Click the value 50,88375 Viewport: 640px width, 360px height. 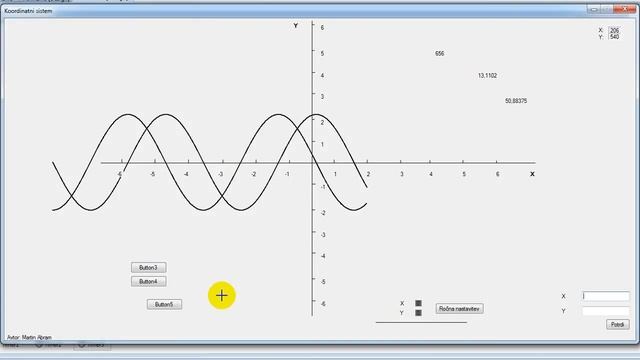[x=516, y=101]
